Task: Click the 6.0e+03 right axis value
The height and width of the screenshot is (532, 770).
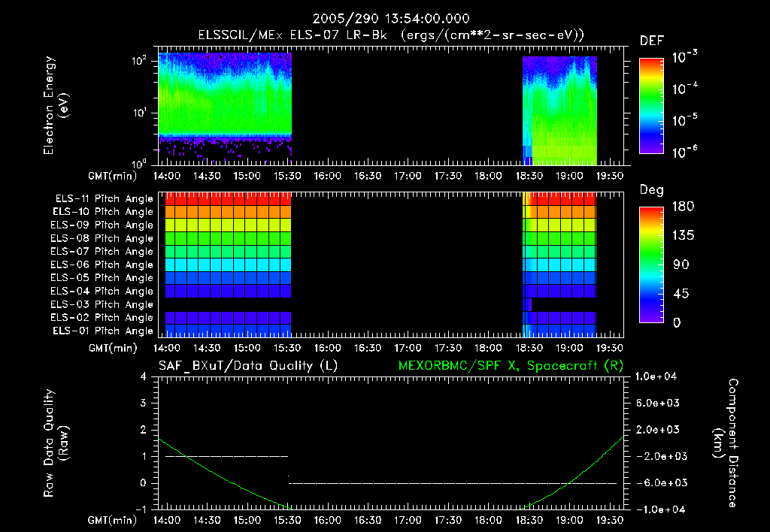Action: (x=658, y=403)
